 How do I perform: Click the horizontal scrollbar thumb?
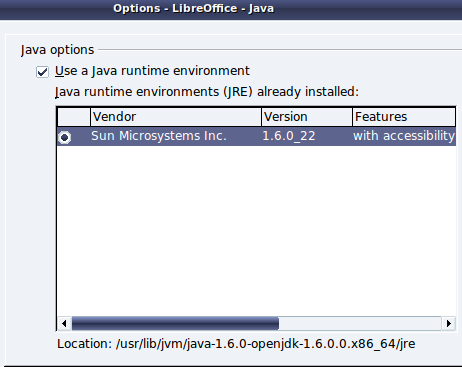[x=175, y=323]
